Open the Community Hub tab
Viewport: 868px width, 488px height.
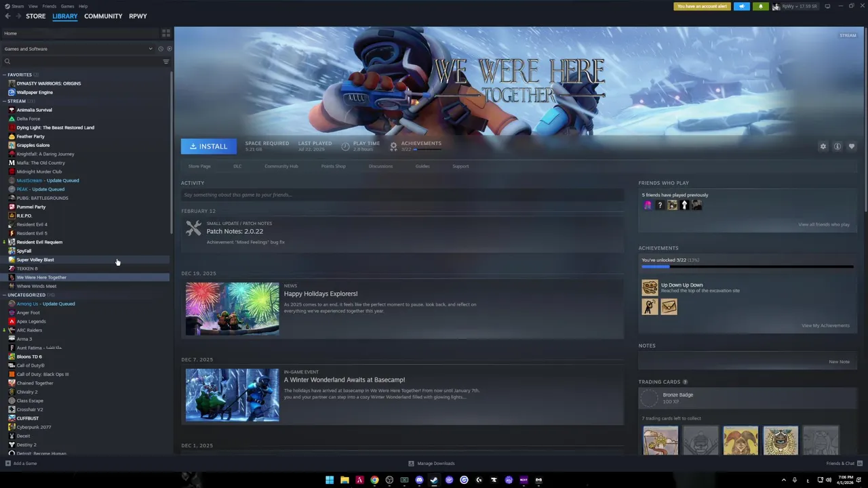point(281,166)
